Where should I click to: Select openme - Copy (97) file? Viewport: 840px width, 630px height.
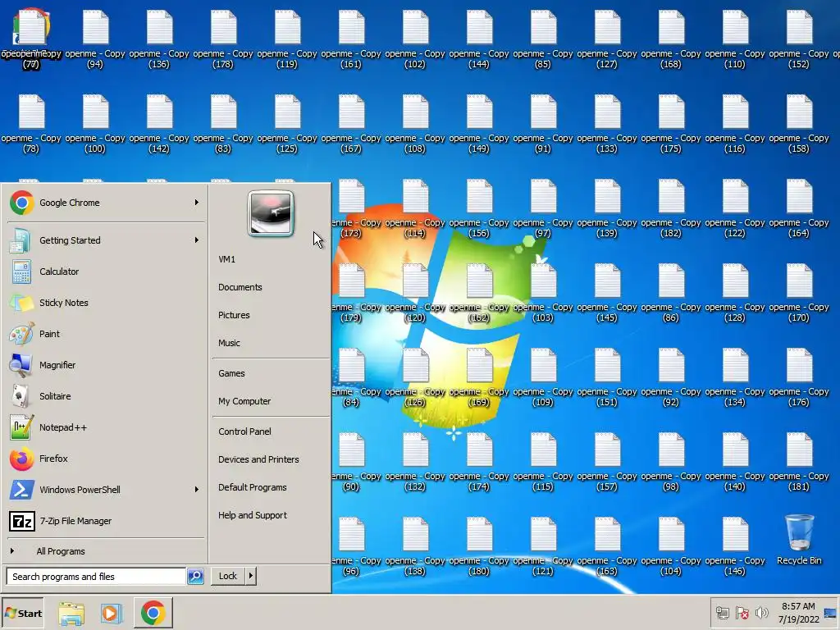(543, 209)
